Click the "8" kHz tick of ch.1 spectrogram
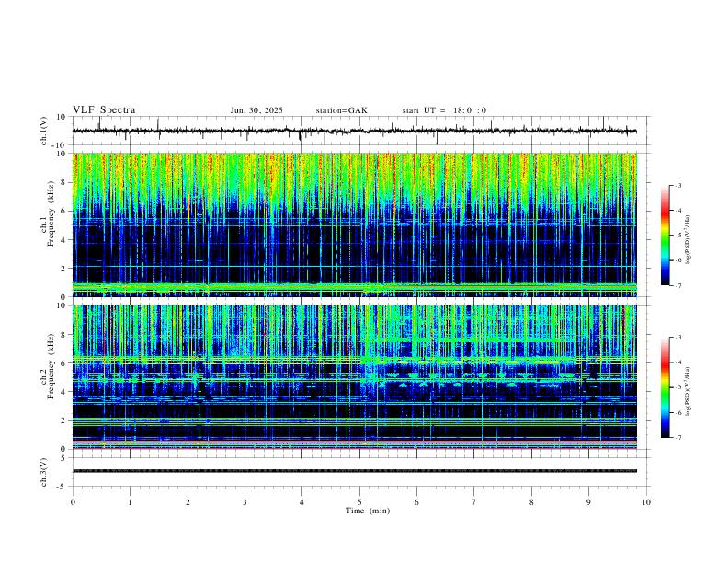 click(x=63, y=182)
